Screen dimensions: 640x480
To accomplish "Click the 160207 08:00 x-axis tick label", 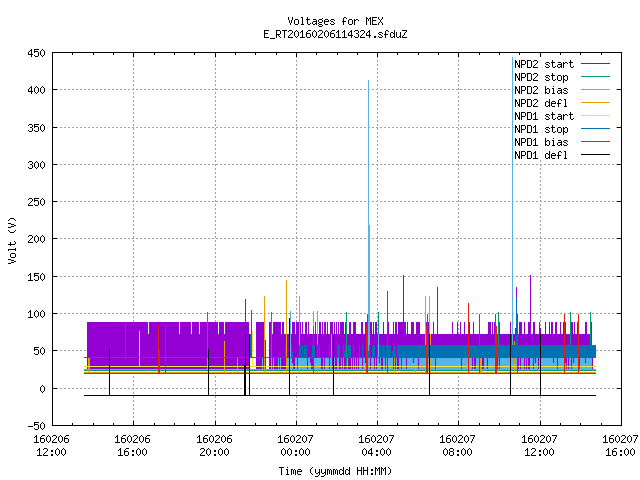I will click(458, 446).
